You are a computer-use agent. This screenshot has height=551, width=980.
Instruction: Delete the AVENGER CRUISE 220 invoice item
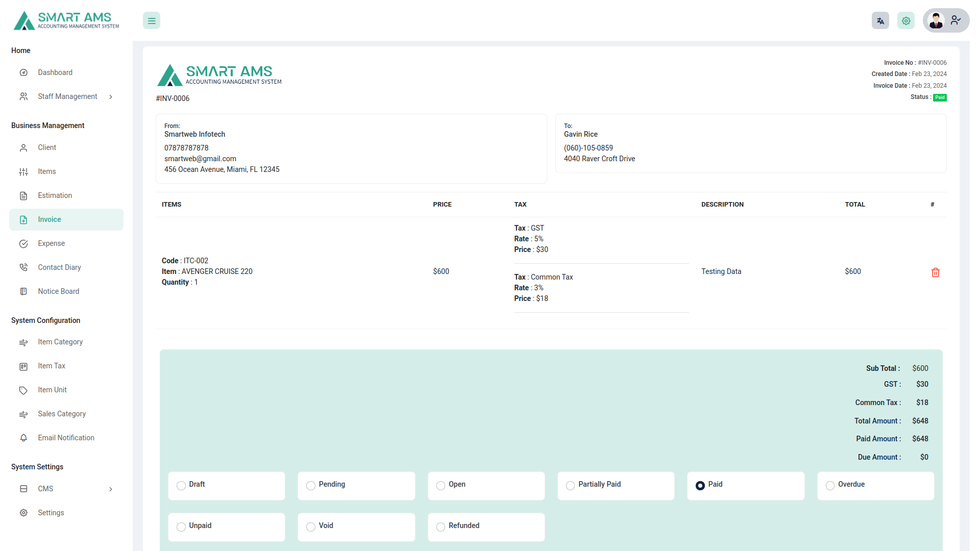(x=935, y=272)
